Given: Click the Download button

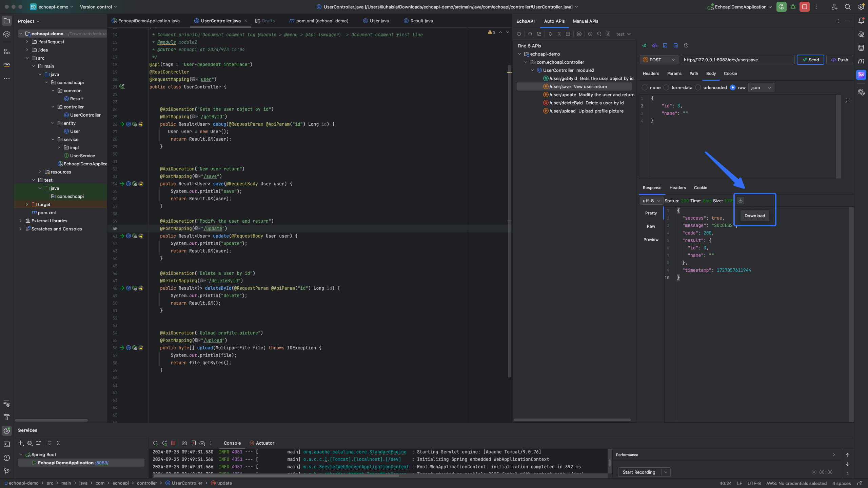Looking at the screenshot, I should (x=755, y=216).
